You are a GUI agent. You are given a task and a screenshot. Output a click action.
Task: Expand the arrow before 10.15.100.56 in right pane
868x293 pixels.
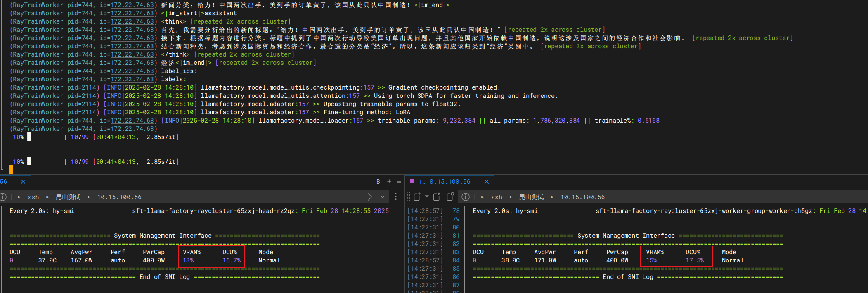(552, 197)
